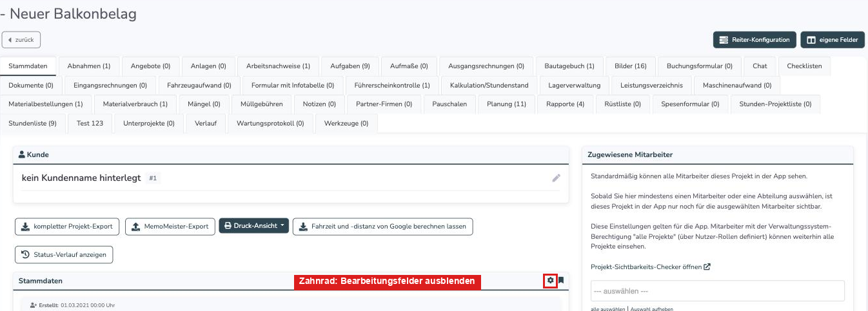Screen dimensions: 868x311
Task: Switch to the Kalkulation/Stundenstand tab
Action: click(489, 85)
